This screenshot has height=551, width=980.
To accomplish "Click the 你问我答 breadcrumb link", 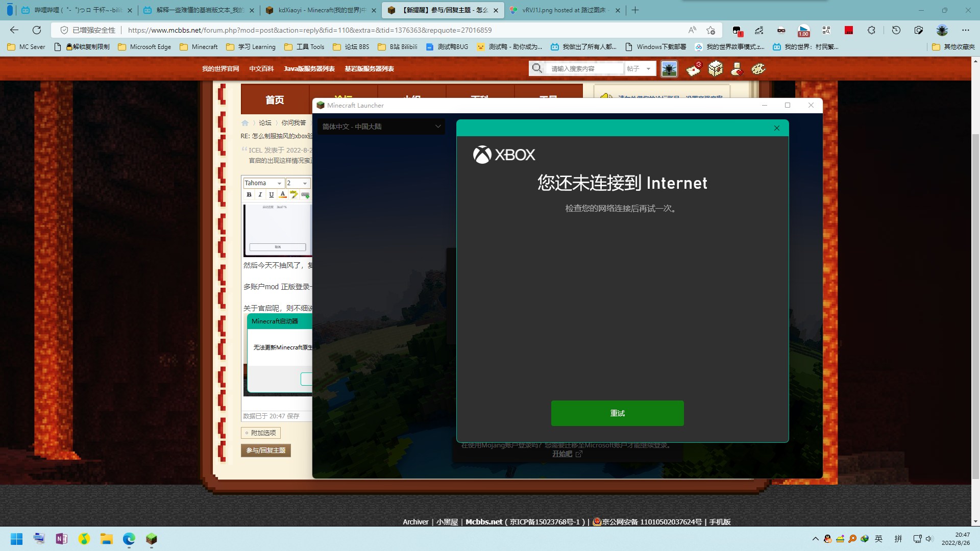I will click(x=293, y=123).
